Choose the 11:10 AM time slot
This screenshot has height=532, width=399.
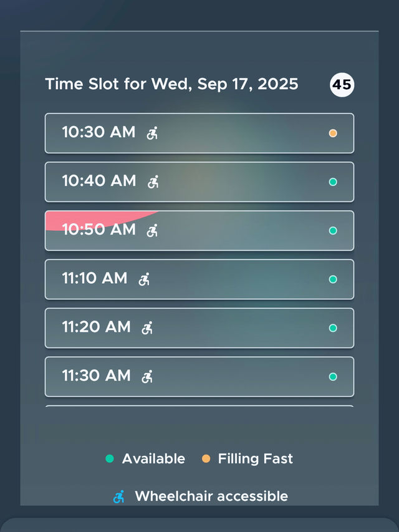(199, 279)
